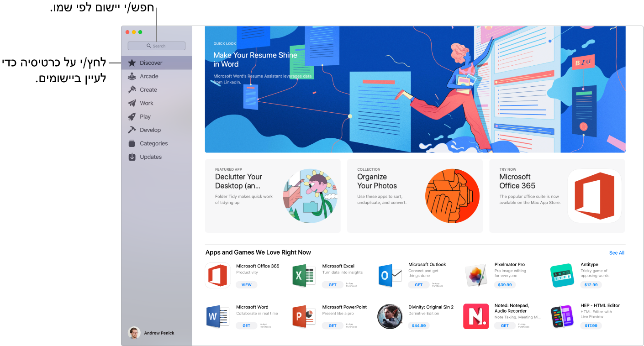The image size is (644, 346).
Task: Click the large Office 365 logo in Try Now card
Action: point(594,196)
